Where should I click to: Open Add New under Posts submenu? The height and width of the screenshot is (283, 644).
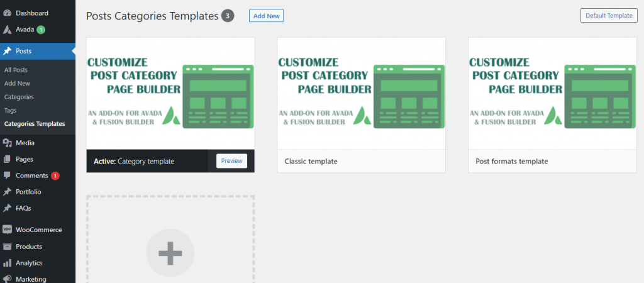click(x=17, y=84)
